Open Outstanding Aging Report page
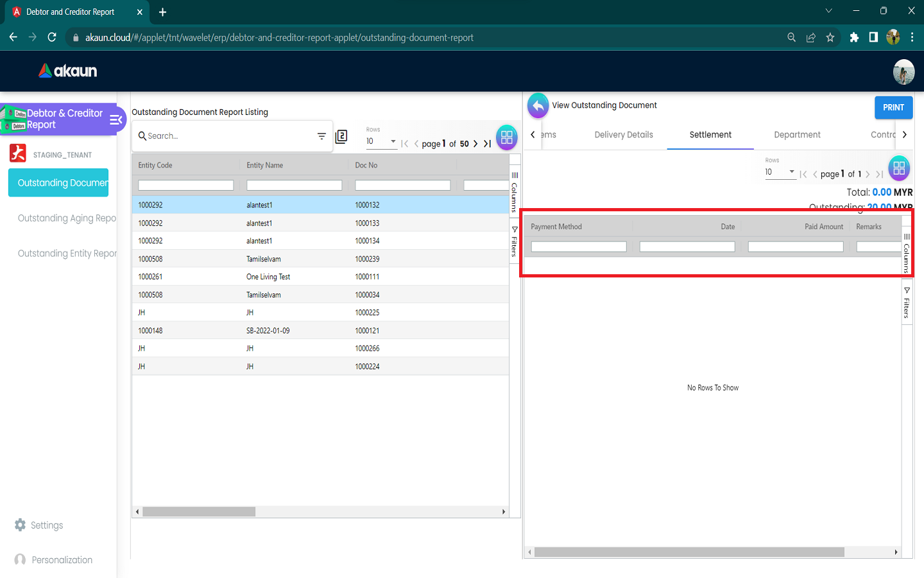924x578 pixels. [67, 218]
